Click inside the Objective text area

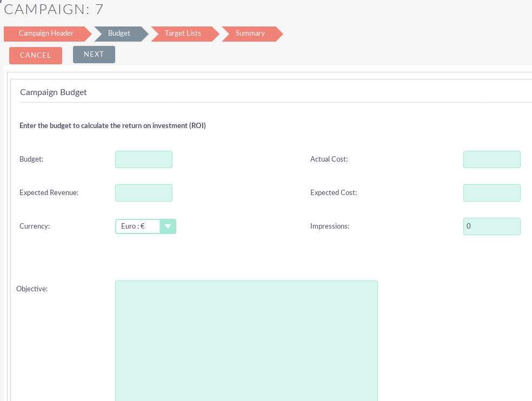click(246, 340)
